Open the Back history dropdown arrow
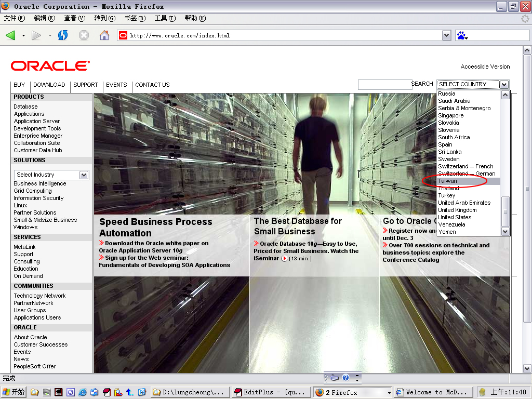The height and width of the screenshot is (399, 532). coord(23,35)
